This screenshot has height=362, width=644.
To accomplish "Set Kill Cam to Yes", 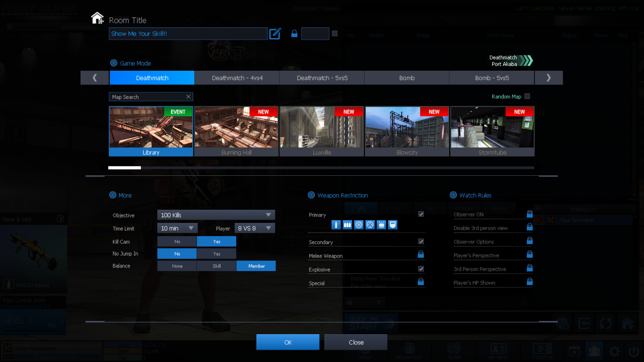I will click(217, 241).
